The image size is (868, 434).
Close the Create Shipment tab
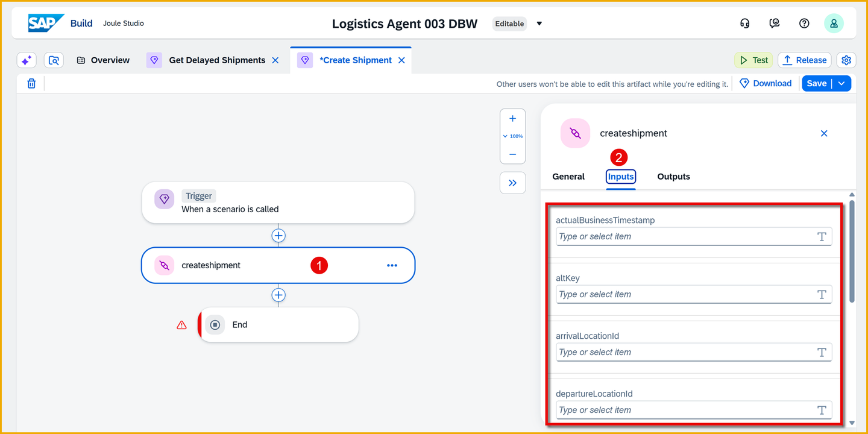click(401, 60)
